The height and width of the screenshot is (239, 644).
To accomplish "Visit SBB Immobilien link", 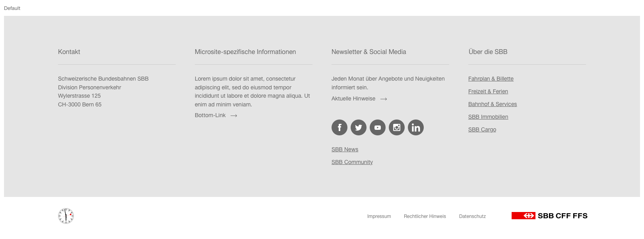I will pos(488,117).
